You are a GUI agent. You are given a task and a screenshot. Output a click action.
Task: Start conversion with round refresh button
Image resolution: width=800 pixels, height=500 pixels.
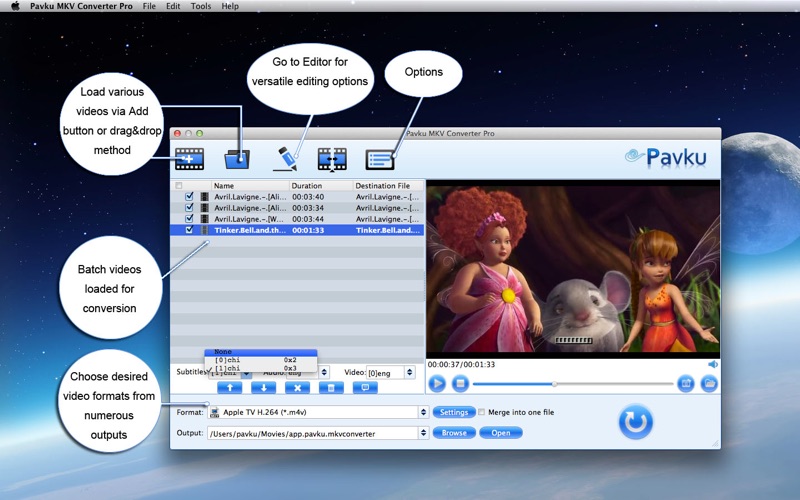pyautogui.click(x=636, y=422)
